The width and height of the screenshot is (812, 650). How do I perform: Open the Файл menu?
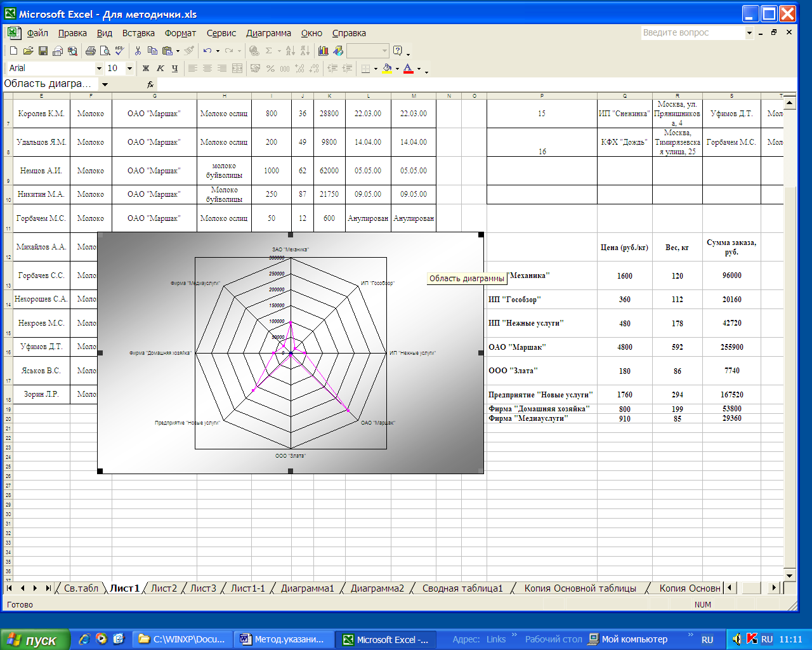37,33
